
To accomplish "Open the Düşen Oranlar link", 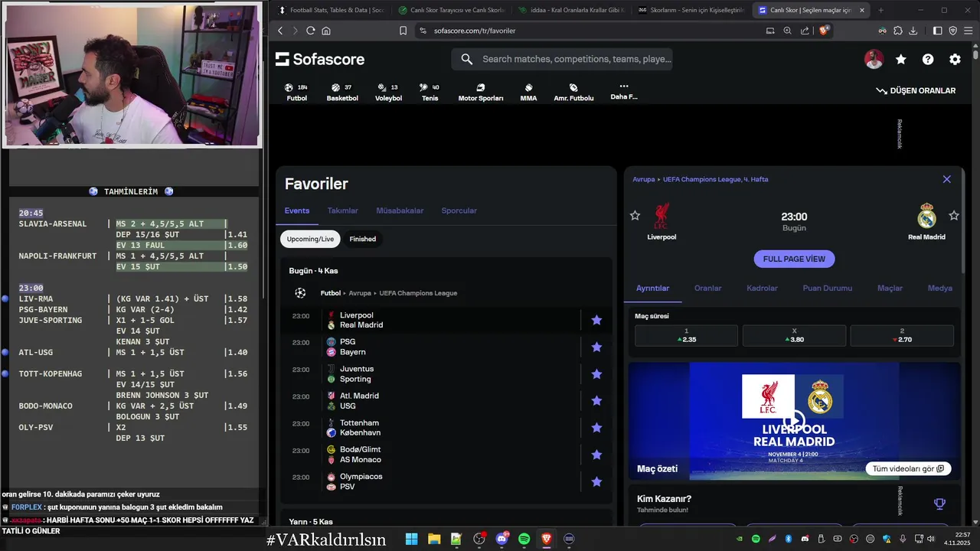I will 916,90.
